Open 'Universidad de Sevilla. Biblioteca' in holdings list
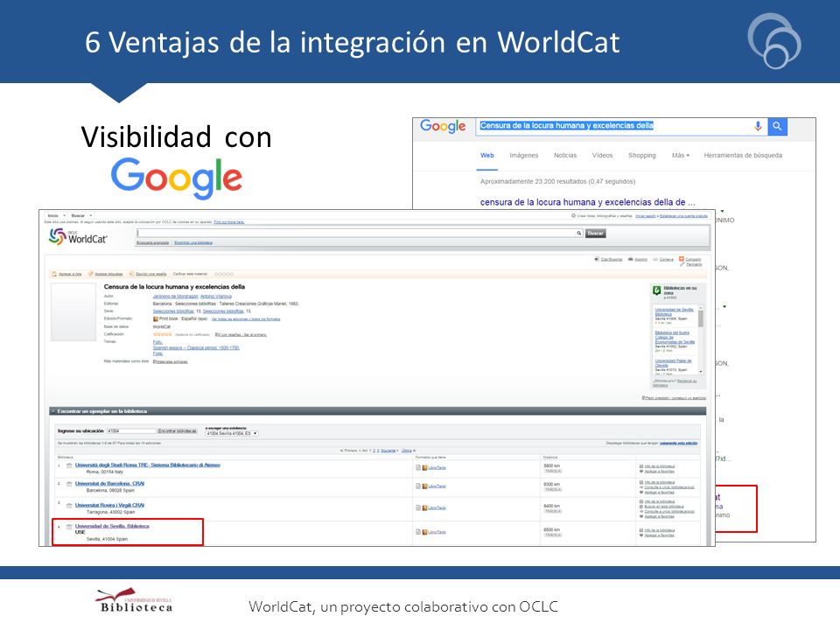840x630 pixels. (112, 526)
